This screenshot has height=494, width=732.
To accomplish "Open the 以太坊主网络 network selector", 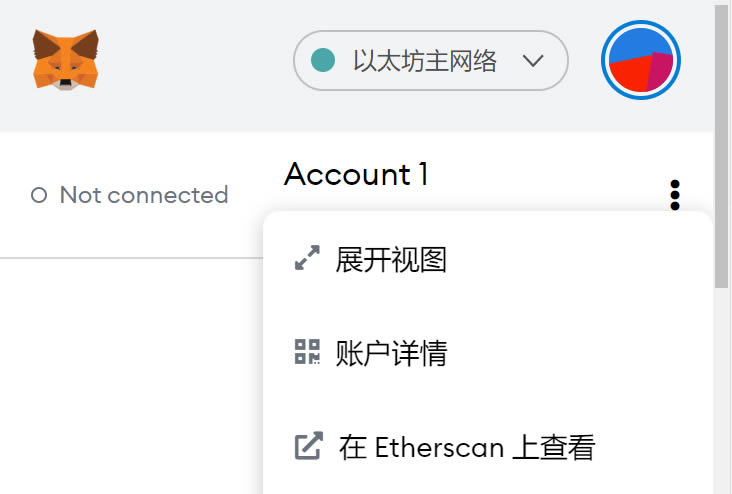I will [430, 60].
